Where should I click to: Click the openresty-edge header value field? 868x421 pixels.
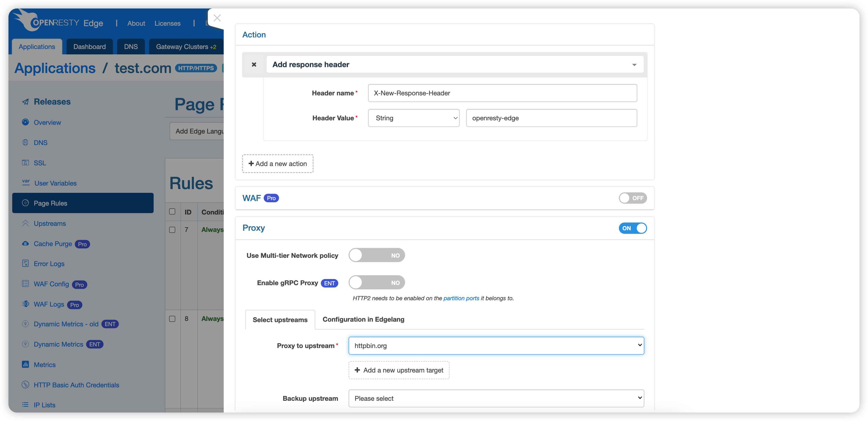(x=551, y=118)
